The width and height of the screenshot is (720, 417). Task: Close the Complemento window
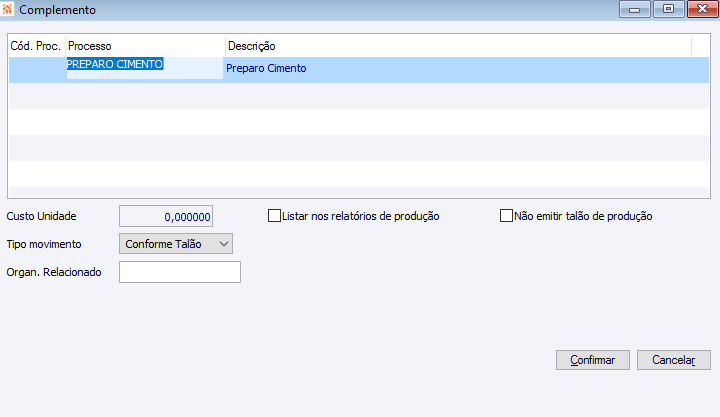[703, 9]
